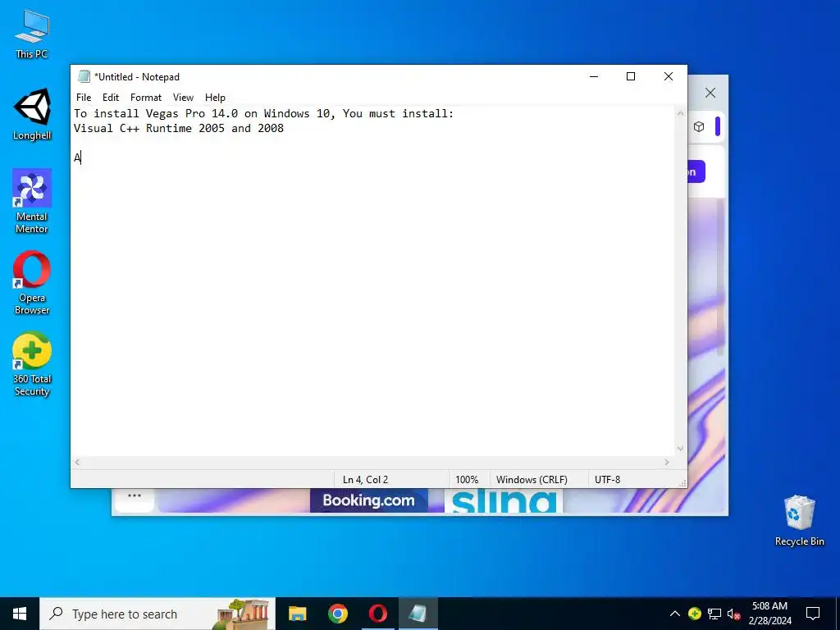Select the Mental Mentor desktop shortcut
The width and height of the screenshot is (840, 630).
(x=32, y=202)
